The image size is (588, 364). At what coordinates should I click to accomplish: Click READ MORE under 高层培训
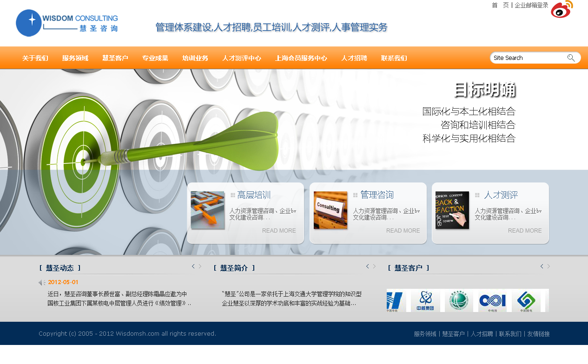279,231
